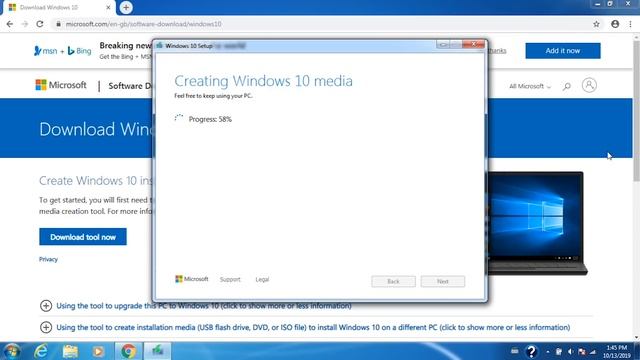Image resolution: width=640 pixels, height=360 pixels.
Task: Reload the Microsoft download page
Action: 40,24
